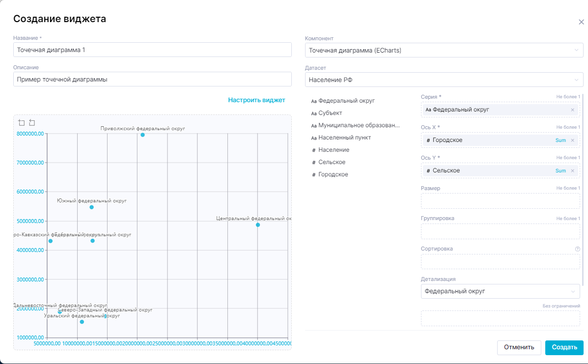The image size is (588, 364).
Task: Click the 5000000,00 Y-axis label
Action: pos(30,221)
